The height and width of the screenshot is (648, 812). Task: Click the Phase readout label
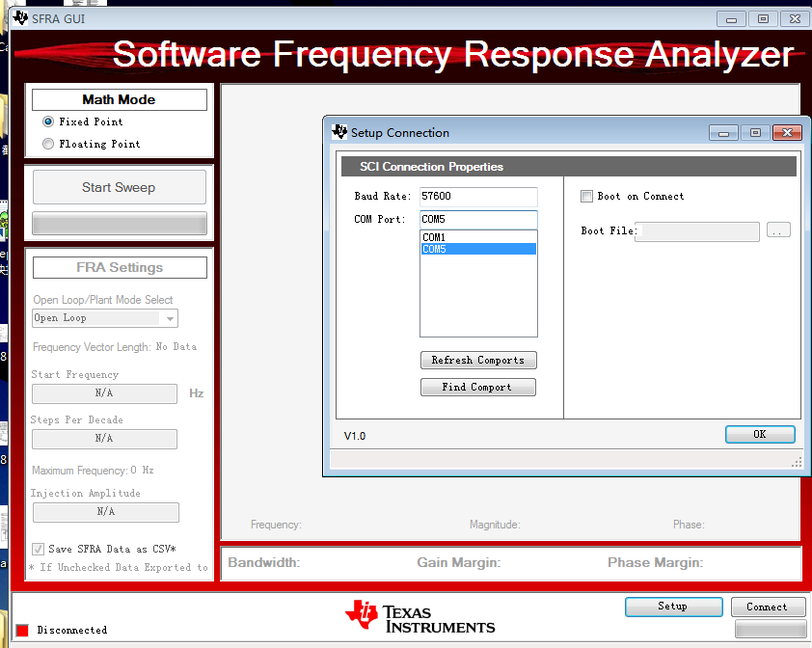pyautogui.click(x=689, y=525)
